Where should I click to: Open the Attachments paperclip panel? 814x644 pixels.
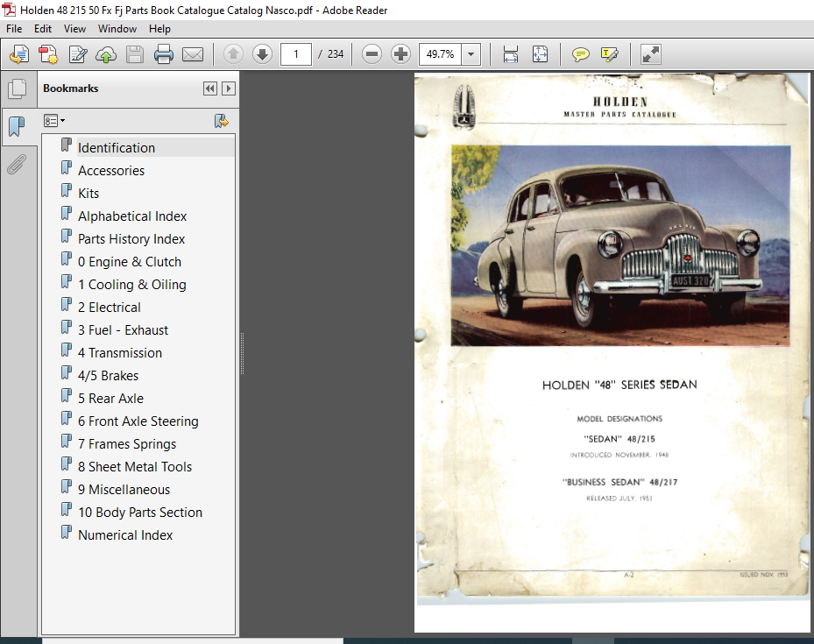(x=17, y=165)
